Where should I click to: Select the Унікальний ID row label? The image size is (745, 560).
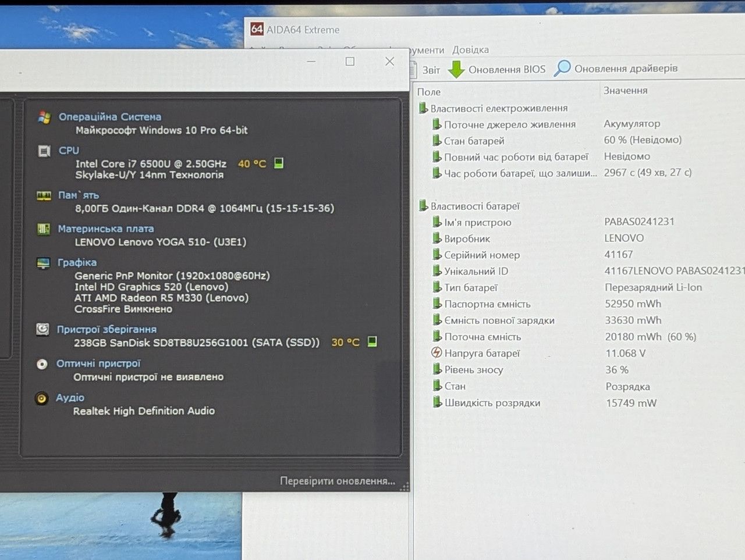[476, 271]
